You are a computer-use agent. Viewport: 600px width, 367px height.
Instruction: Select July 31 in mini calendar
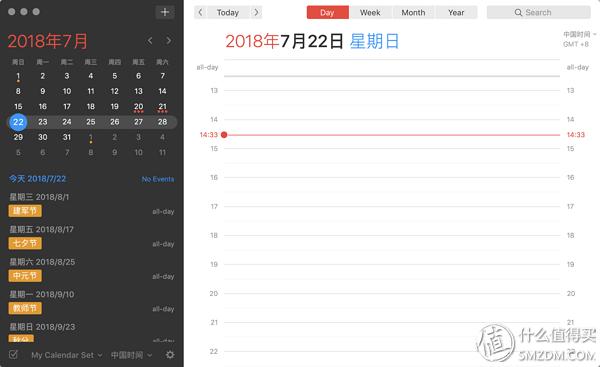click(67, 137)
